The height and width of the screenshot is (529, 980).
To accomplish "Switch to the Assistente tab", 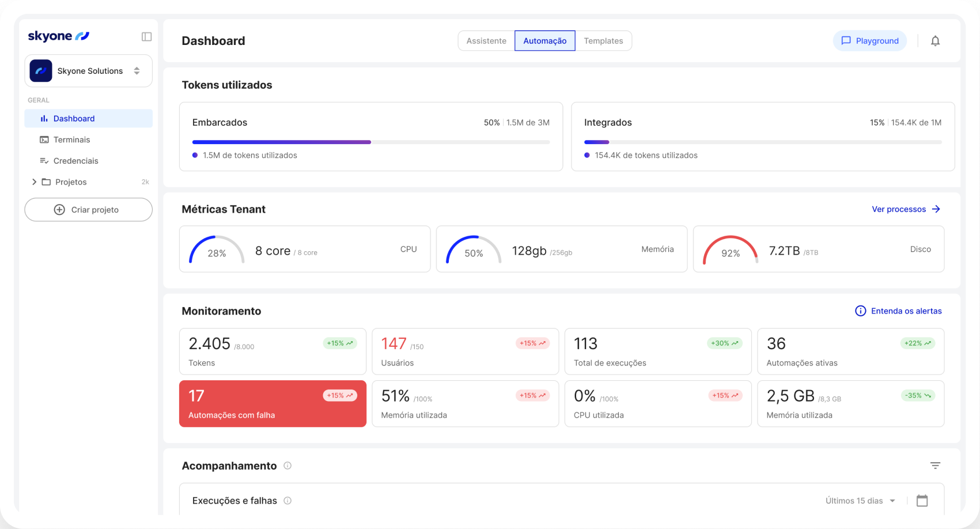I will 486,41.
